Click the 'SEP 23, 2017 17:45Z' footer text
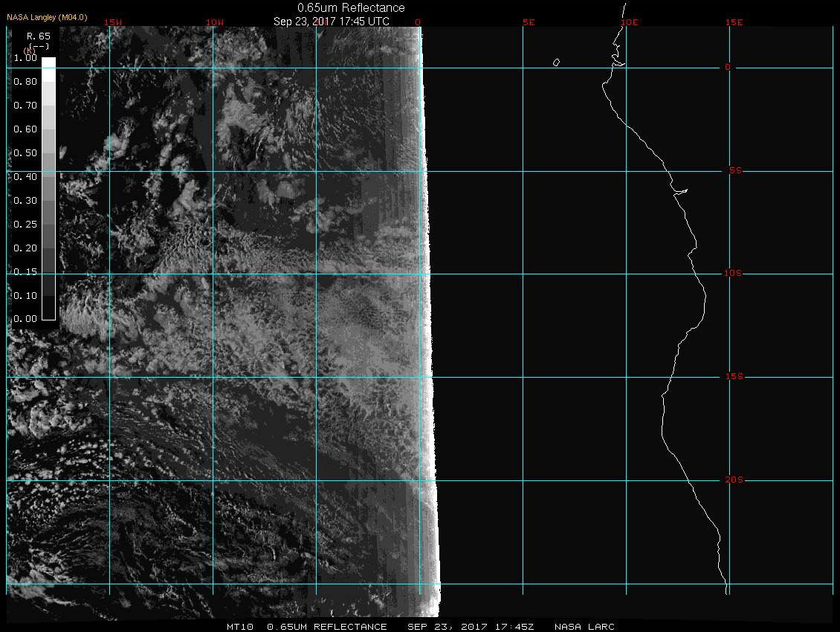 tap(471, 627)
